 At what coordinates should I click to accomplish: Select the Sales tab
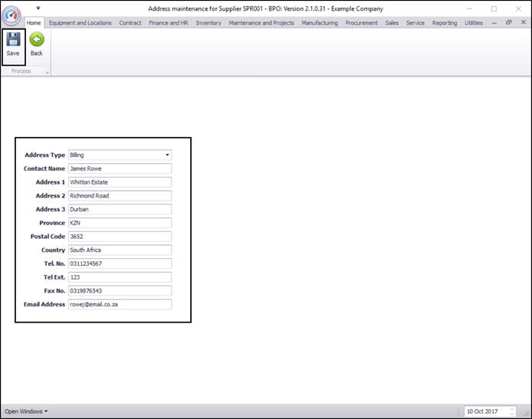pyautogui.click(x=392, y=23)
